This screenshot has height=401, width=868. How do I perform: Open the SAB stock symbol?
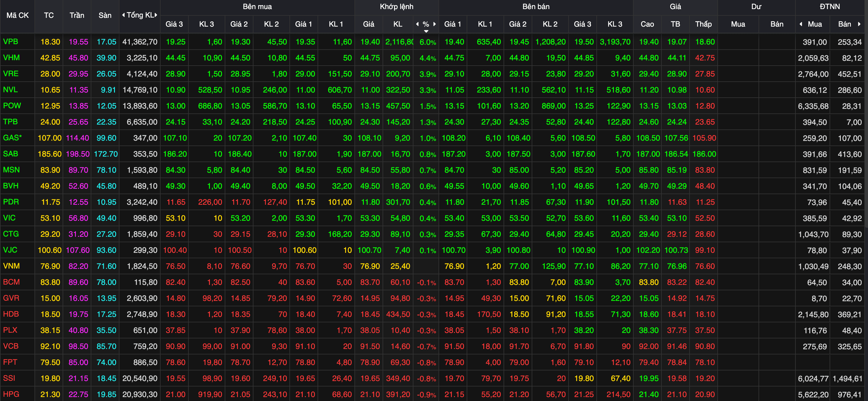pos(11,154)
